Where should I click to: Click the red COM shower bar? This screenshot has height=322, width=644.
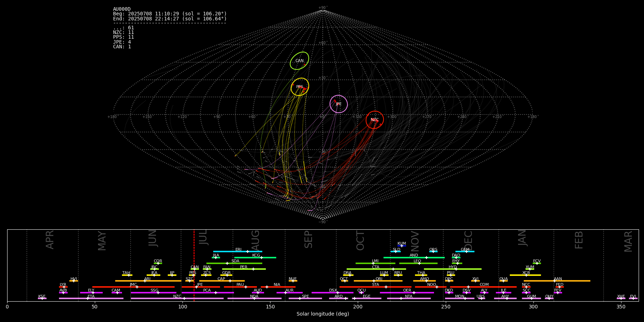[483, 287]
